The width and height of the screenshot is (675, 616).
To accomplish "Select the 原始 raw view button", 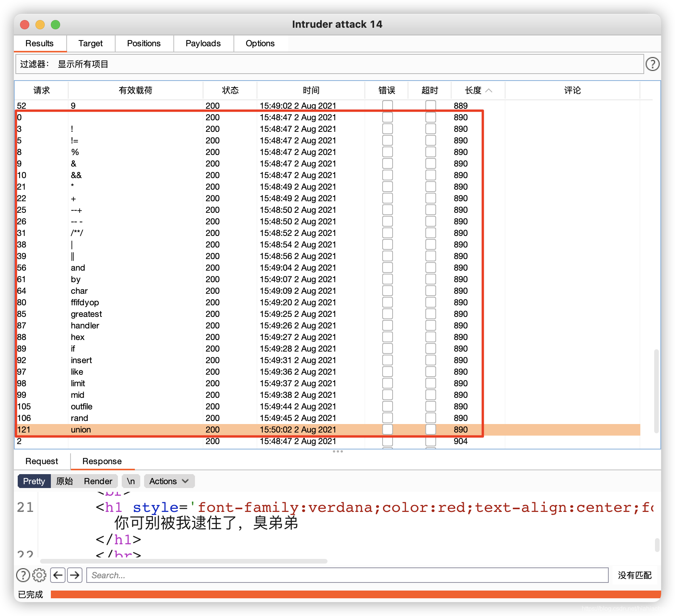I will (64, 481).
